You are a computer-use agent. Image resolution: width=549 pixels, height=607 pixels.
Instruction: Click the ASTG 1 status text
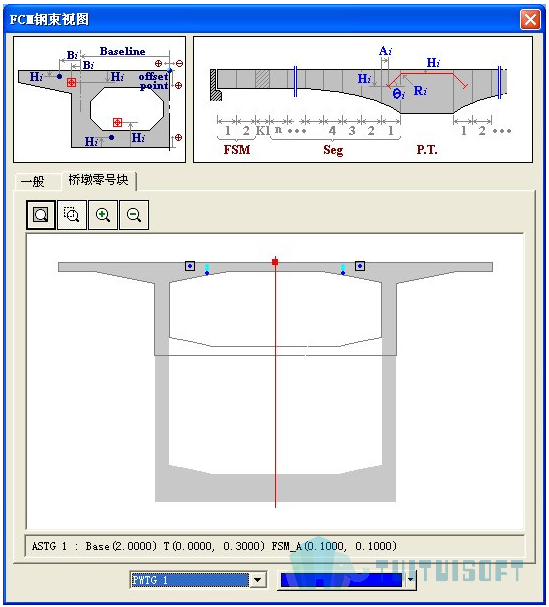coord(214,546)
